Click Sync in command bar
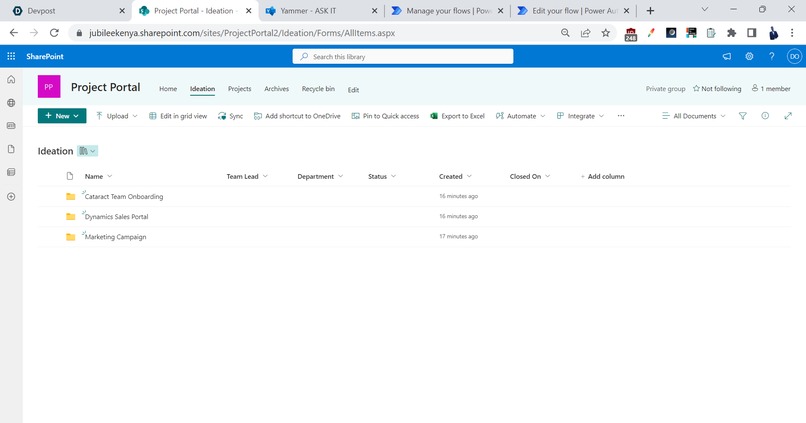The image size is (806, 423). pyautogui.click(x=230, y=116)
